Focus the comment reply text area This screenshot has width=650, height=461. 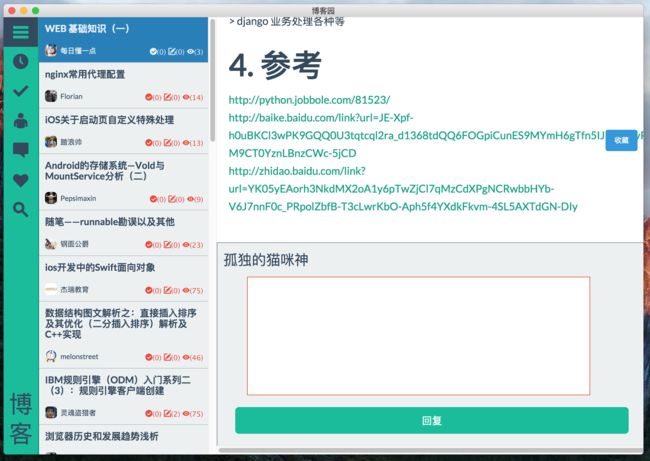point(418,336)
